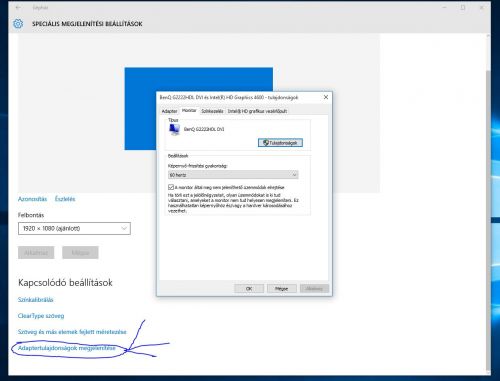The height and width of the screenshot is (381, 500).
Task: Click the Kapcsolódó beállítások heading
Action: pyautogui.click(x=65, y=283)
